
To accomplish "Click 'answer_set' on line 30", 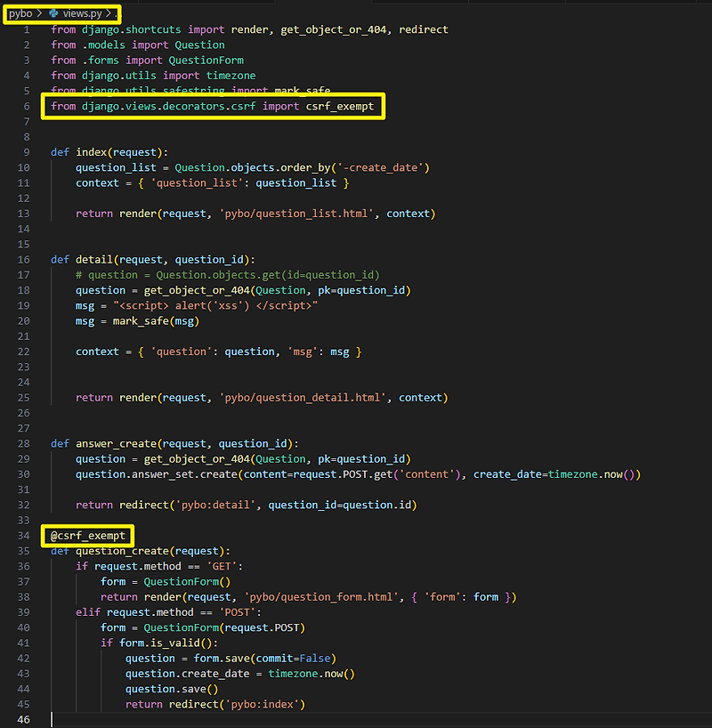I will coord(163,474).
